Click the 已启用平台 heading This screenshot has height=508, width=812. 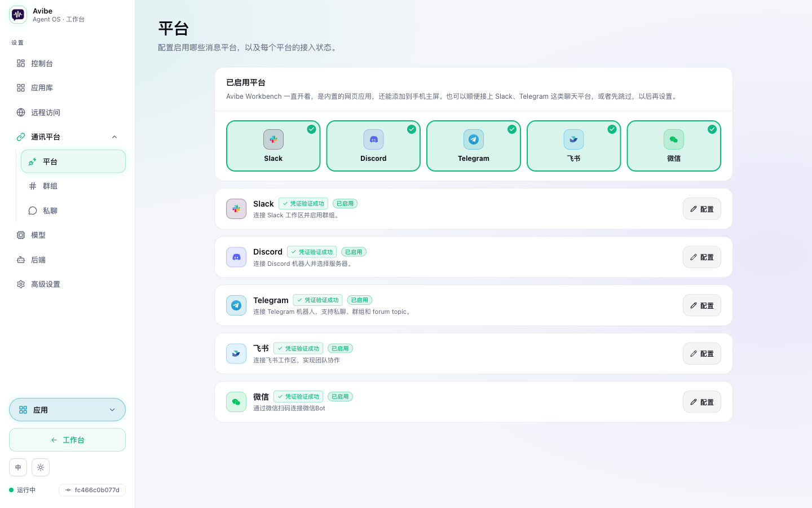pos(246,83)
